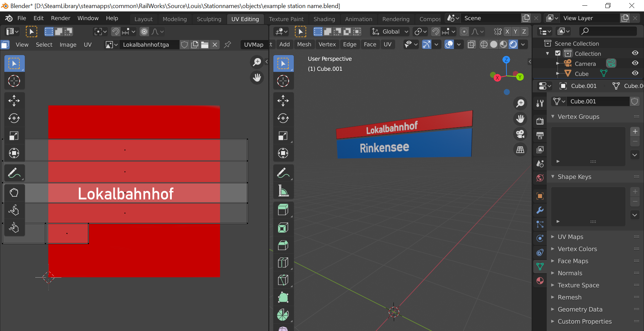Expand the UV Maps panel
The width and height of the screenshot is (644, 331).
(570, 237)
